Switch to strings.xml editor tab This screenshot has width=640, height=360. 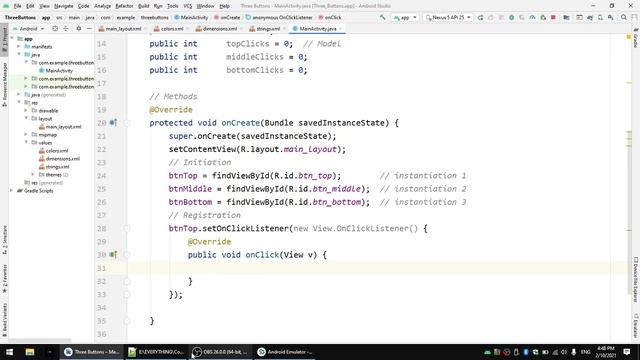pos(267,29)
